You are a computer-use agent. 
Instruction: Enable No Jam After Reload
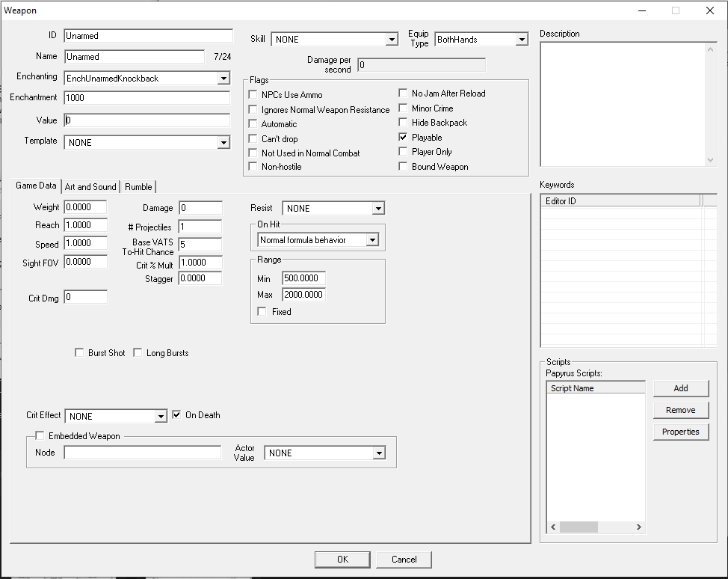coord(403,94)
